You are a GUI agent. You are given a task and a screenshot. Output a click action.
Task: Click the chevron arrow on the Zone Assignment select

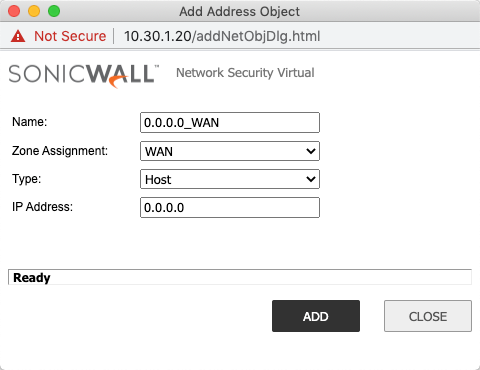coord(311,151)
